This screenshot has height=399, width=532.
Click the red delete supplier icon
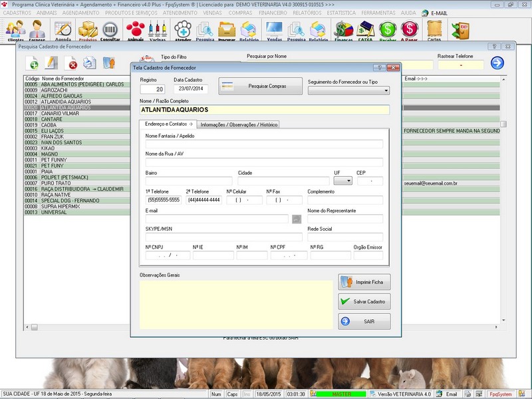click(x=70, y=63)
